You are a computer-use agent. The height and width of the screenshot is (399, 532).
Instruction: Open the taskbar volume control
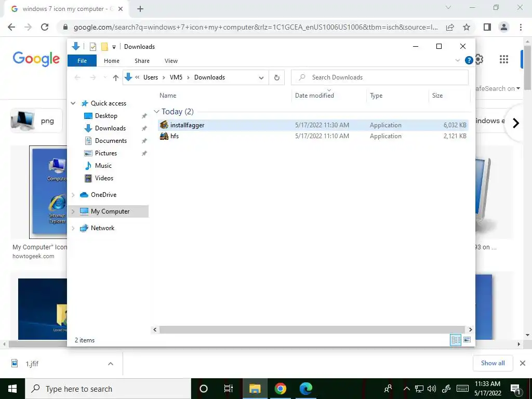coord(432,389)
